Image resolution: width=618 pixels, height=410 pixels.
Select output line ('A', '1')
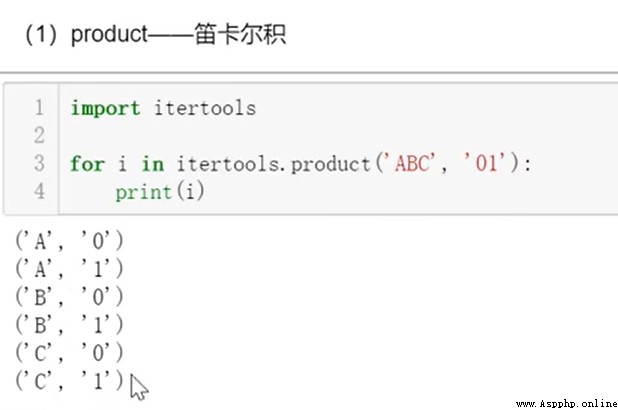click(x=69, y=269)
